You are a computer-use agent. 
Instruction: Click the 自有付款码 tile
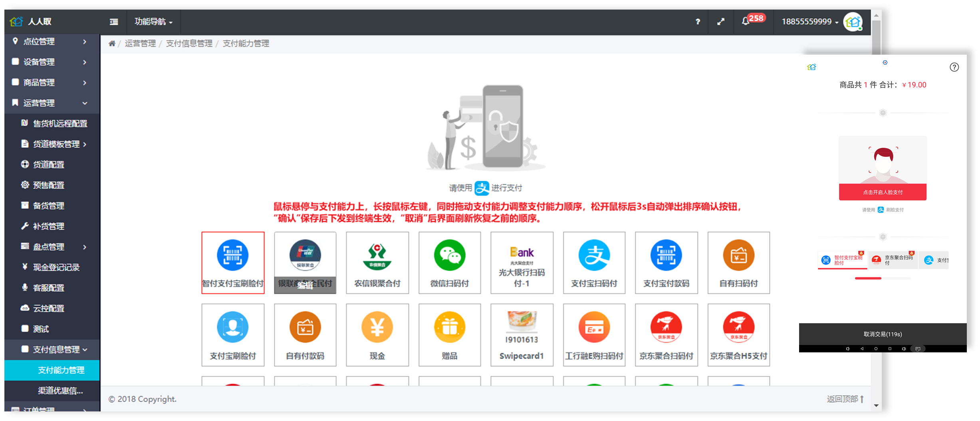pos(305,335)
